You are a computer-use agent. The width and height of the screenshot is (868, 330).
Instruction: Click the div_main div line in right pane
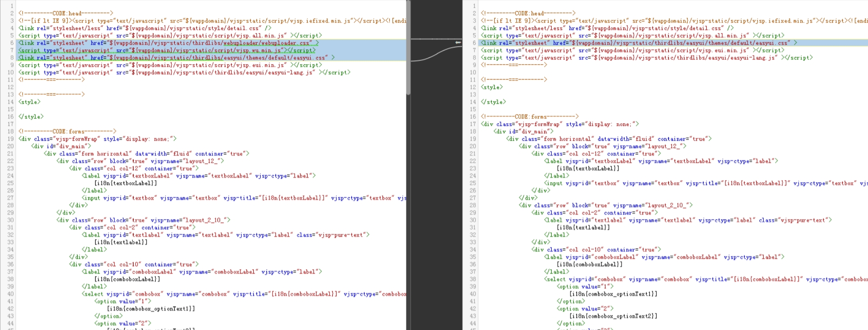[x=524, y=131]
